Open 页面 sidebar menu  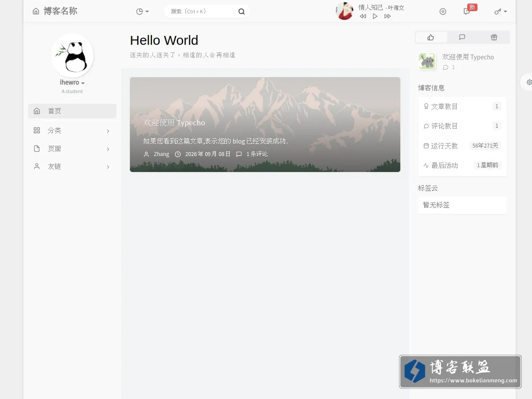(x=72, y=149)
